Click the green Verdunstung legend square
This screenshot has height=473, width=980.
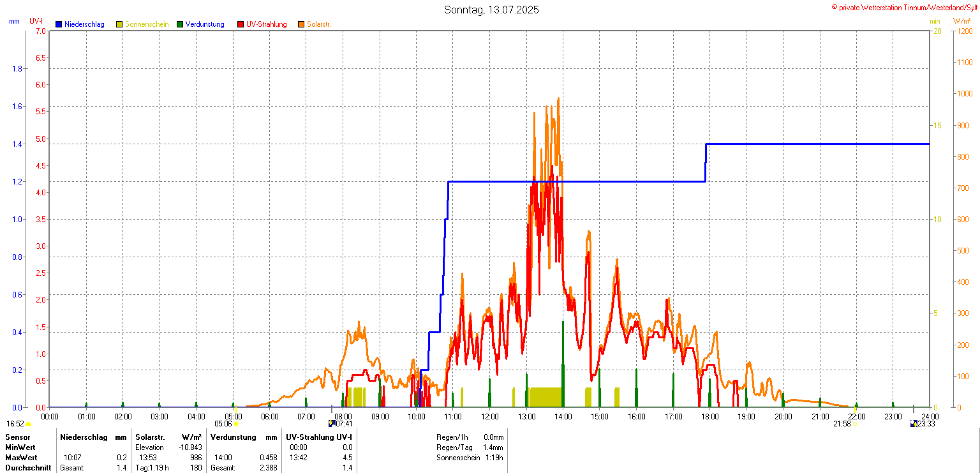pyautogui.click(x=180, y=24)
